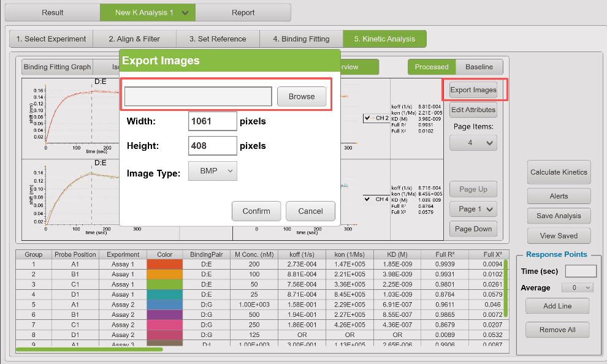Click the export file path field
The width and height of the screenshot is (607, 364).
click(198, 96)
